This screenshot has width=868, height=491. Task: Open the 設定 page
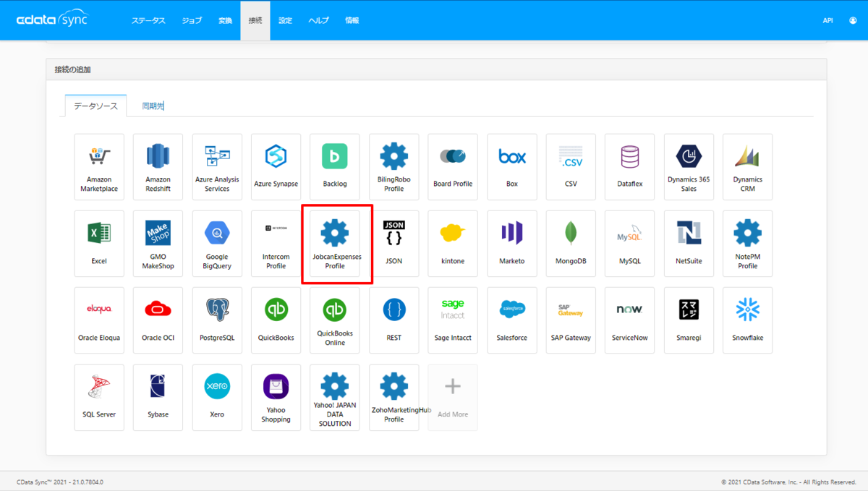click(286, 20)
